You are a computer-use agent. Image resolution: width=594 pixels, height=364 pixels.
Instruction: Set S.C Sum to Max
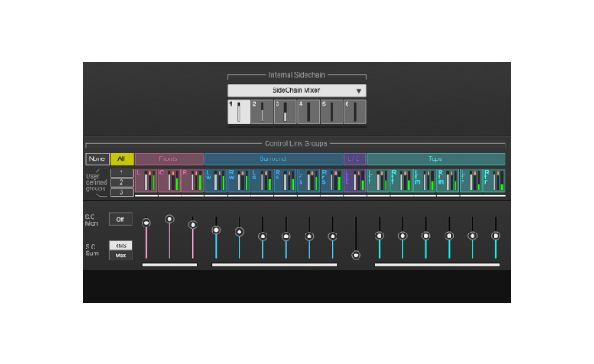[x=121, y=255]
